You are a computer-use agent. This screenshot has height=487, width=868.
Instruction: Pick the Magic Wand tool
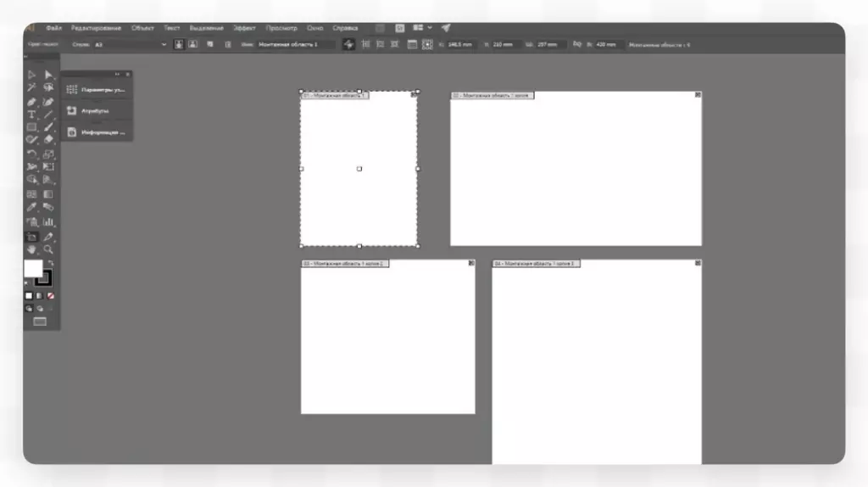31,87
